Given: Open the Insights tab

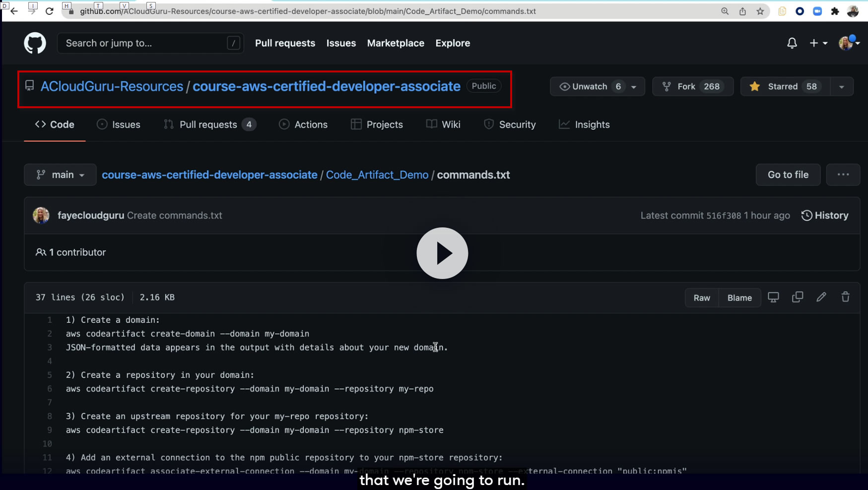Looking at the screenshot, I should tap(585, 125).
